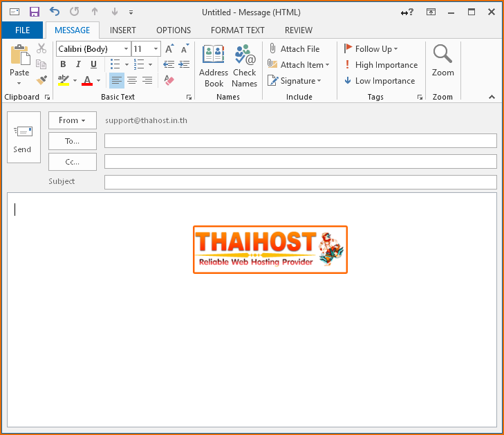Toggle Bold formatting
Viewport: 504px width, 435px height.
coord(63,64)
